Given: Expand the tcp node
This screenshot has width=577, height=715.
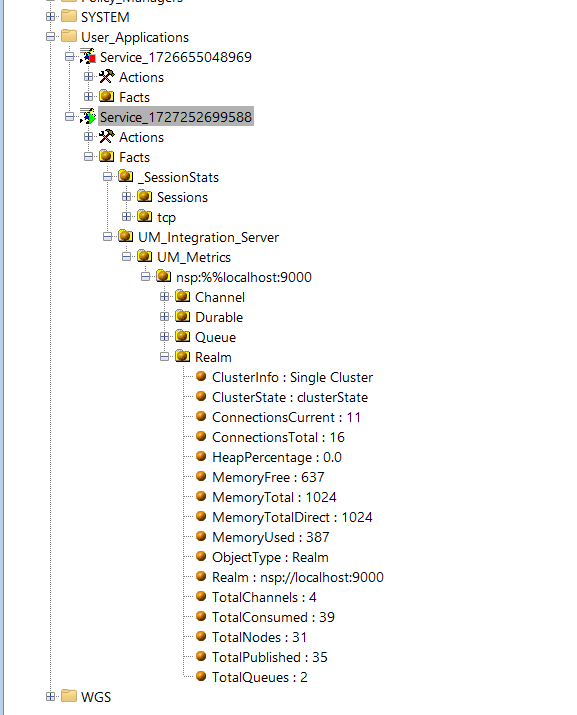Looking at the screenshot, I should tap(127, 217).
